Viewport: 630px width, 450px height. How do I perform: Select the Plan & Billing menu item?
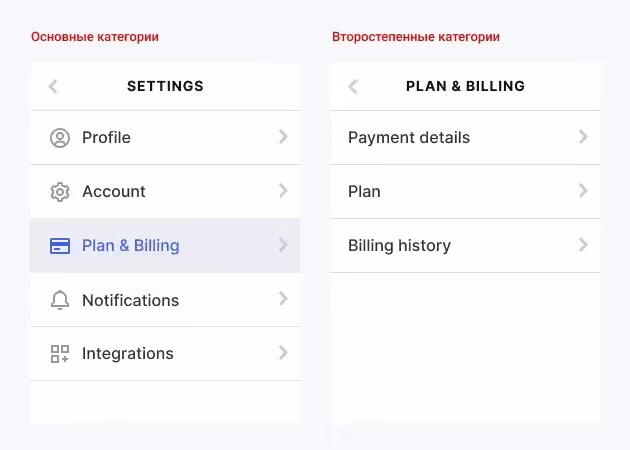pyautogui.click(x=130, y=246)
